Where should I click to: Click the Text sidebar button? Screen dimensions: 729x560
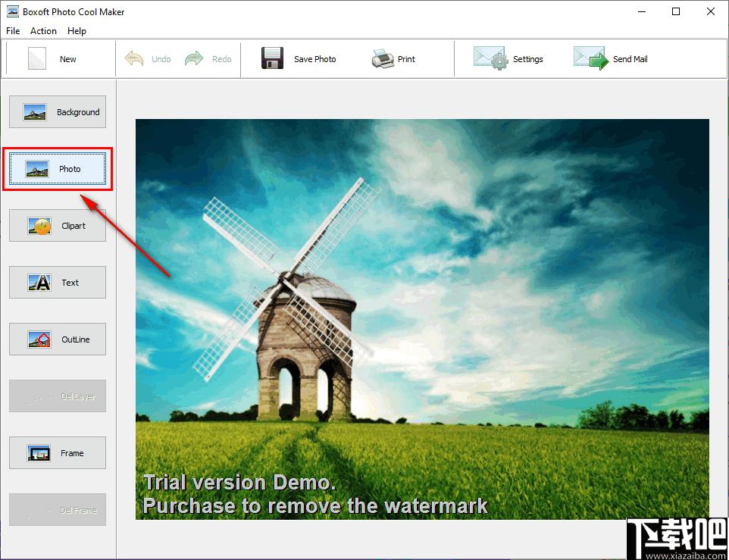point(58,283)
